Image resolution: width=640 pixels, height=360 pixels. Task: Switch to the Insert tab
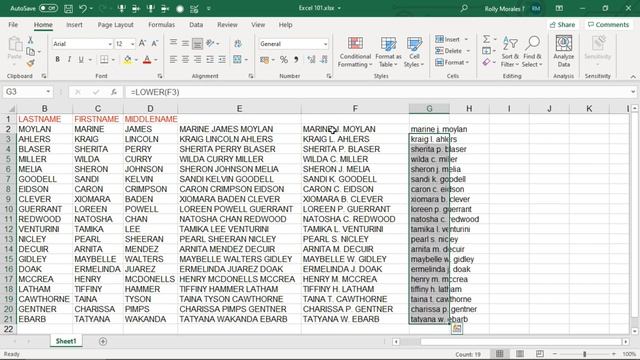click(74, 25)
